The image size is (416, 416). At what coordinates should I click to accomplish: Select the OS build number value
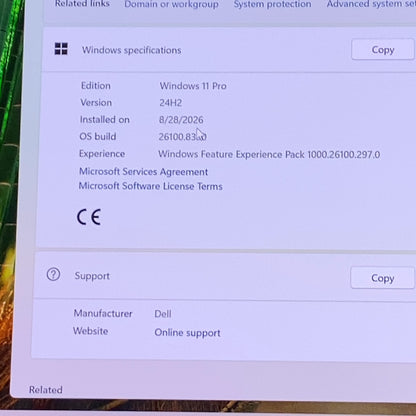point(182,137)
